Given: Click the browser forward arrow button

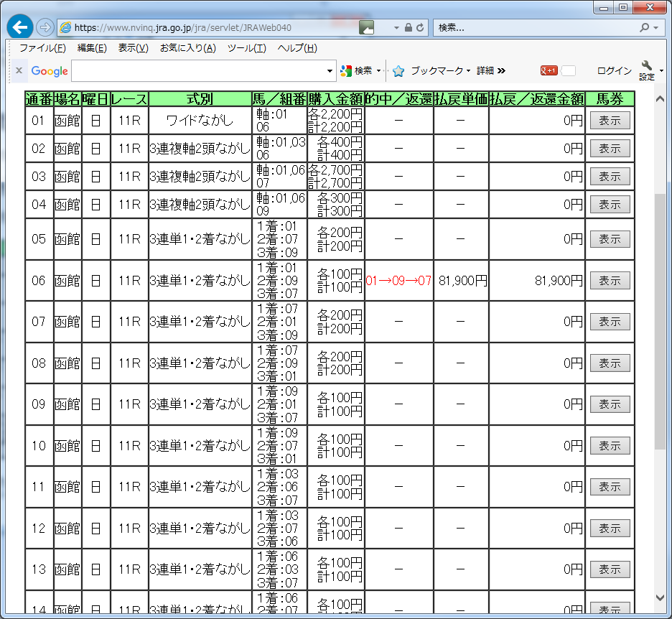Looking at the screenshot, I should (x=45, y=27).
